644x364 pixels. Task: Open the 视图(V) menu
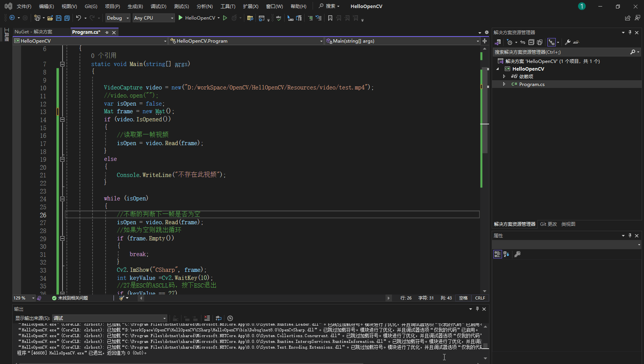pos(69,6)
